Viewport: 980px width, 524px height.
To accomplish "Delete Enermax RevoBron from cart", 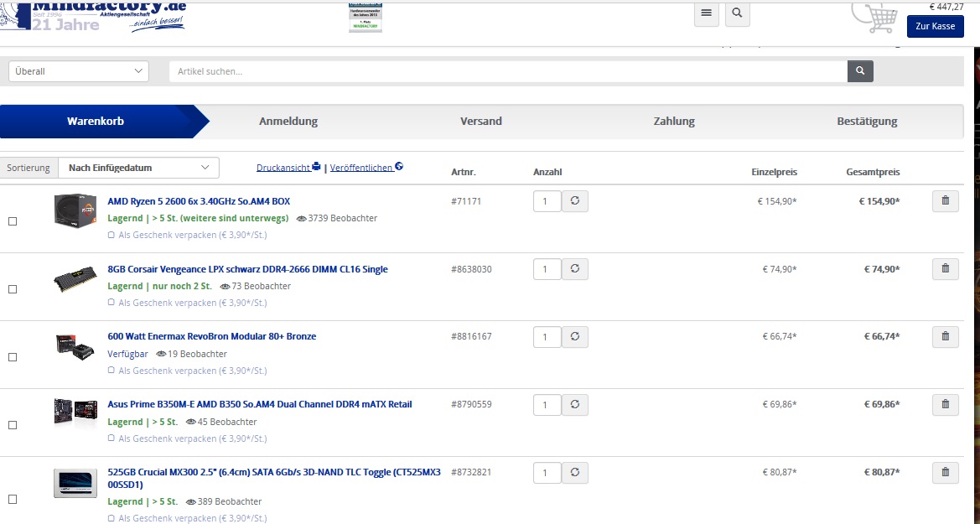I will pos(945,336).
